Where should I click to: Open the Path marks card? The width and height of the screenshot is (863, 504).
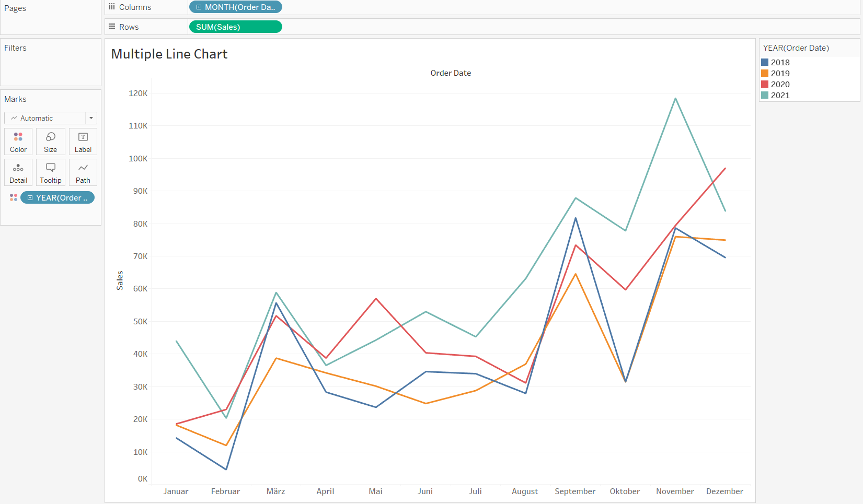[x=83, y=172]
